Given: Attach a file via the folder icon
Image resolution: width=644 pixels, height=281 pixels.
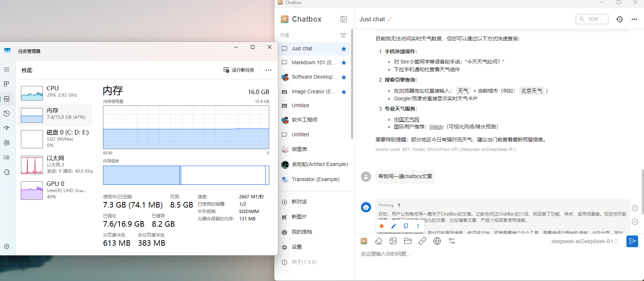Looking at the screenshot, I should click(408, 241).
